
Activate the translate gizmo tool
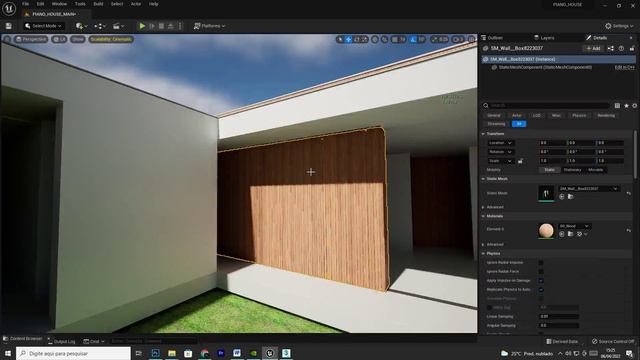tap(348, 39)
